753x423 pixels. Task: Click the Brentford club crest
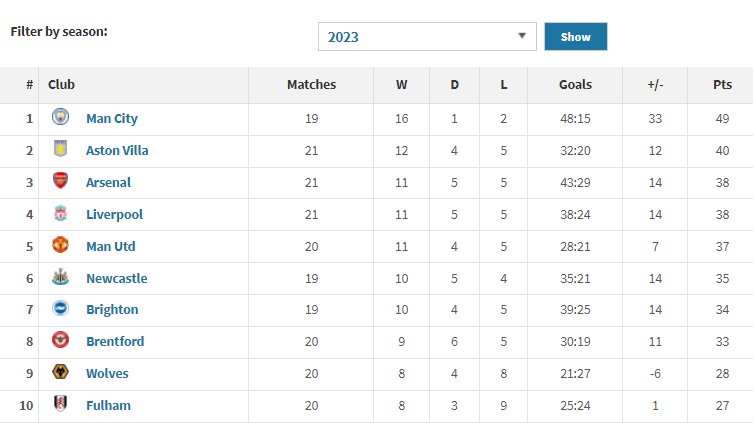[61, 340]
